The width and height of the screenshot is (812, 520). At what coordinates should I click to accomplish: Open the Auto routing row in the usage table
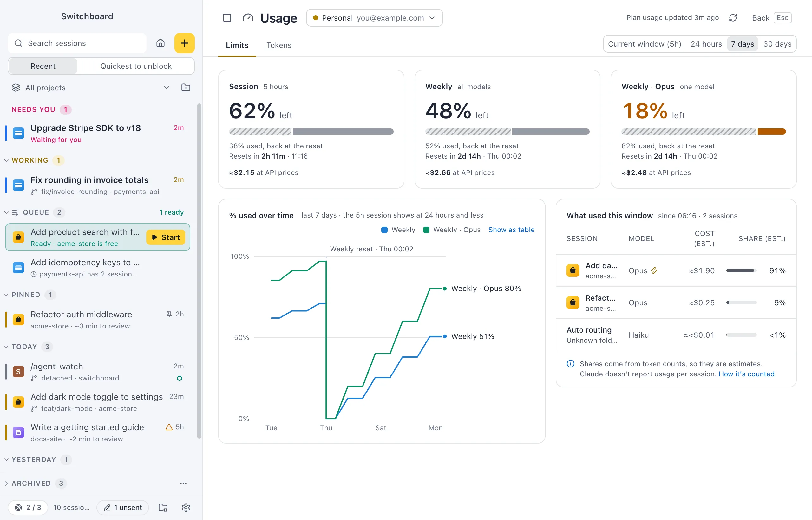point(676,335)
